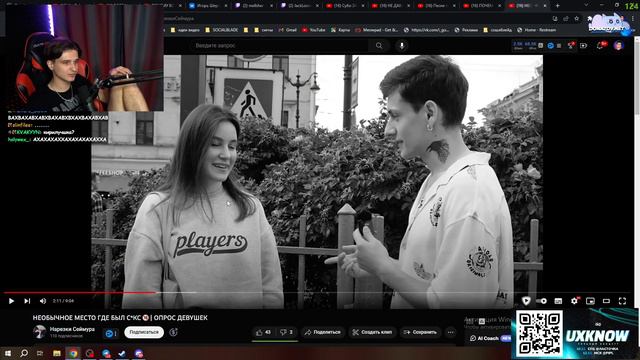
Task: Open Chrome from the taskbar
Action: (73, 353)
